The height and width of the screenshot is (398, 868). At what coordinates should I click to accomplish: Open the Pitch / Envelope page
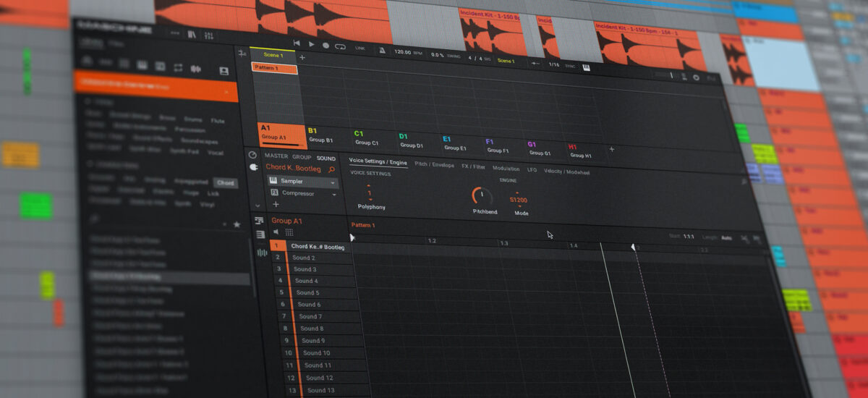[435, 164]
